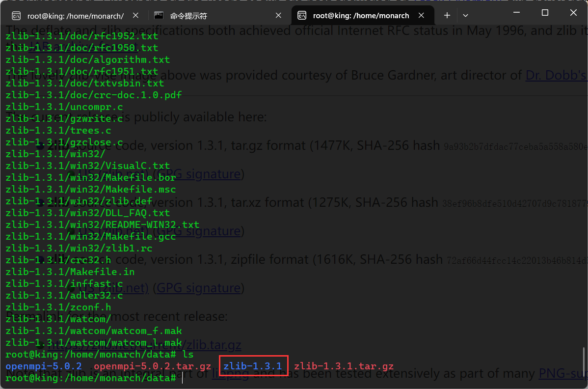Click the line zlib-1.3.1/win32/Makefile.bor
Image resolution: width=588 pixels, height=389 pixels.
(x=91, y=177)
